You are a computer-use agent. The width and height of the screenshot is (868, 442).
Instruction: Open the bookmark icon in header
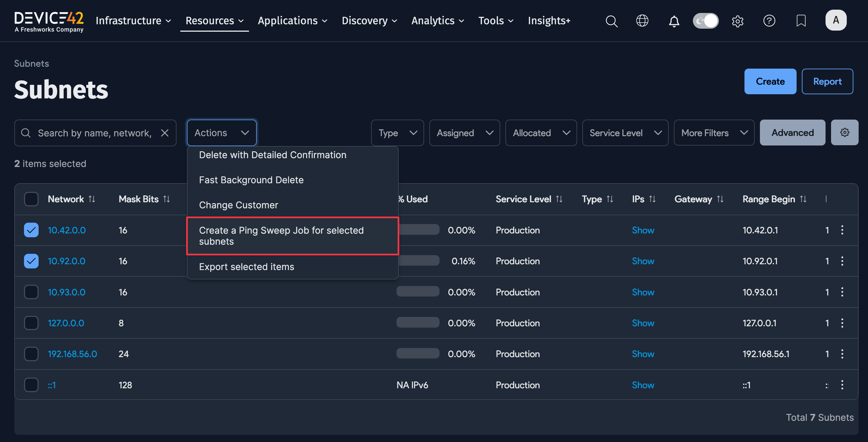[x=801, y=21]
